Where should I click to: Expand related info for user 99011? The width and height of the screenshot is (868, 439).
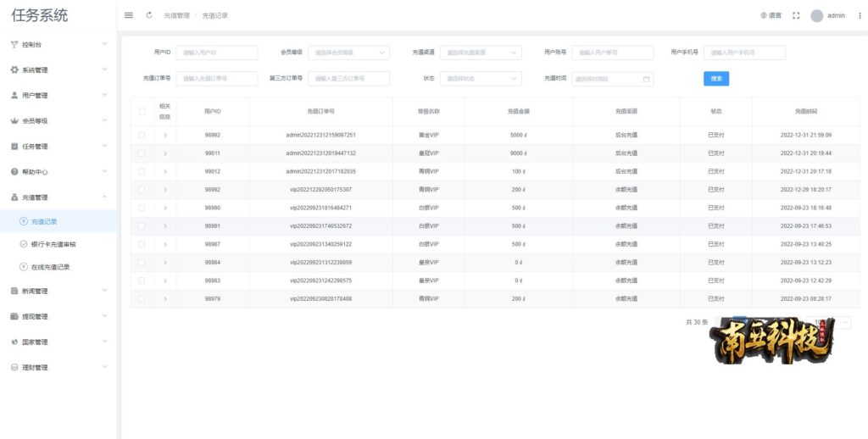pos(165,153)
